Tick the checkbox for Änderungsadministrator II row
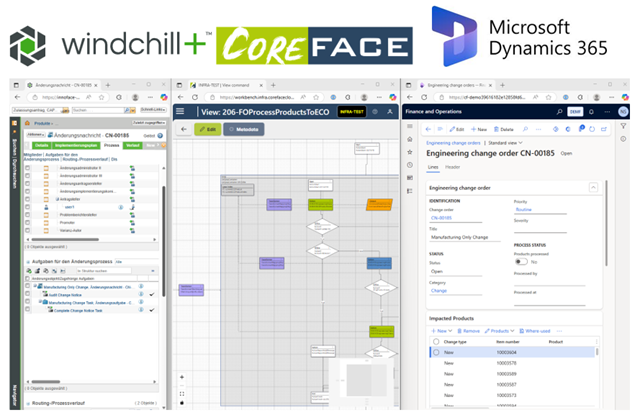640x415 pixels. [x=27, y=168]
